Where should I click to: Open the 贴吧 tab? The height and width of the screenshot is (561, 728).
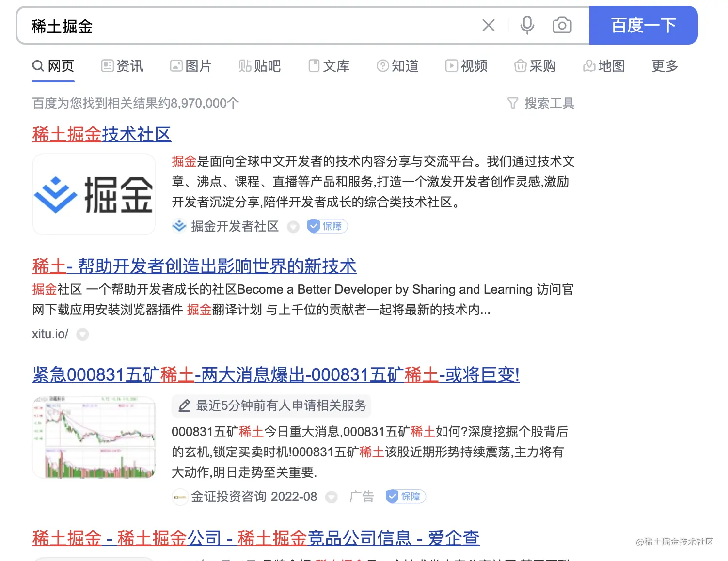pyautogui.click(x=260, y=66)
